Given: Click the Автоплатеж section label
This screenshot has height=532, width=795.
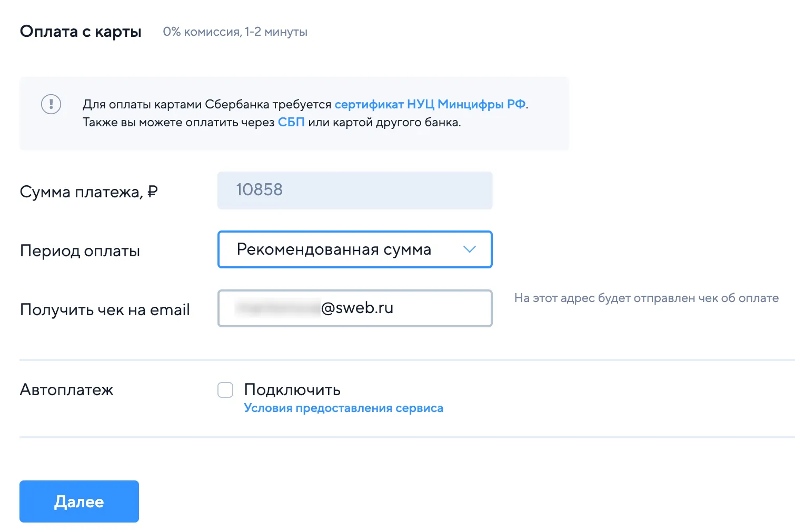Looking at the screenshot, I should (x=66, y=390).
